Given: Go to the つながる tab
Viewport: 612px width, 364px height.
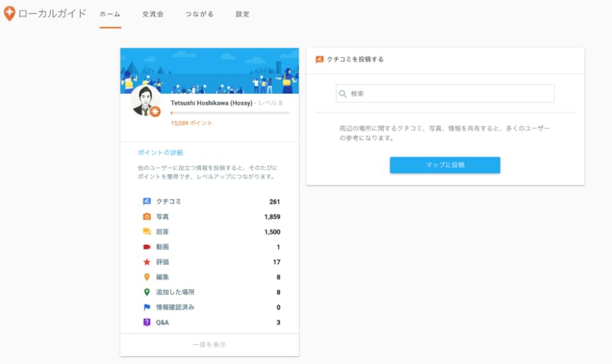Looking at the screenshot, I should tap(200, 14).
